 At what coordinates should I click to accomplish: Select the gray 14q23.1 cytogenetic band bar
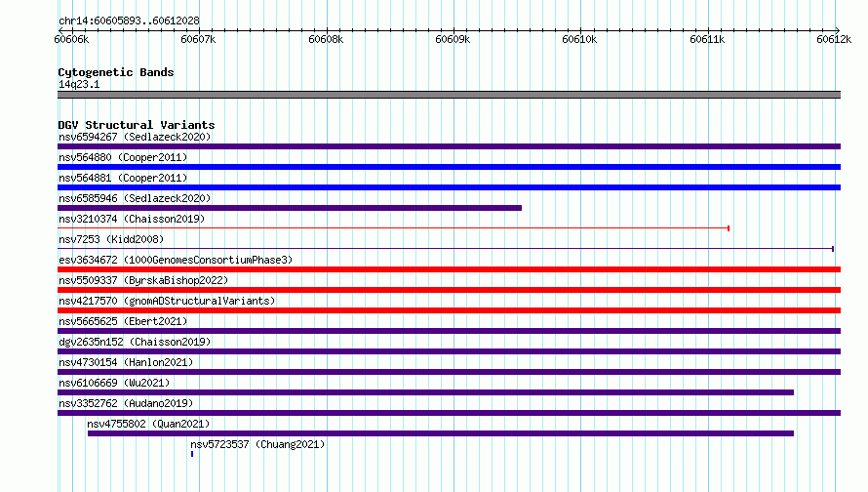(449, 95)
